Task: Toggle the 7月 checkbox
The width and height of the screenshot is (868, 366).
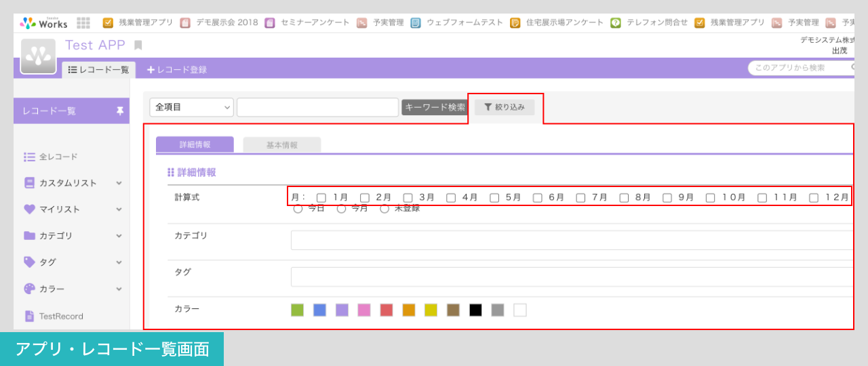Action: coord(580,198)
